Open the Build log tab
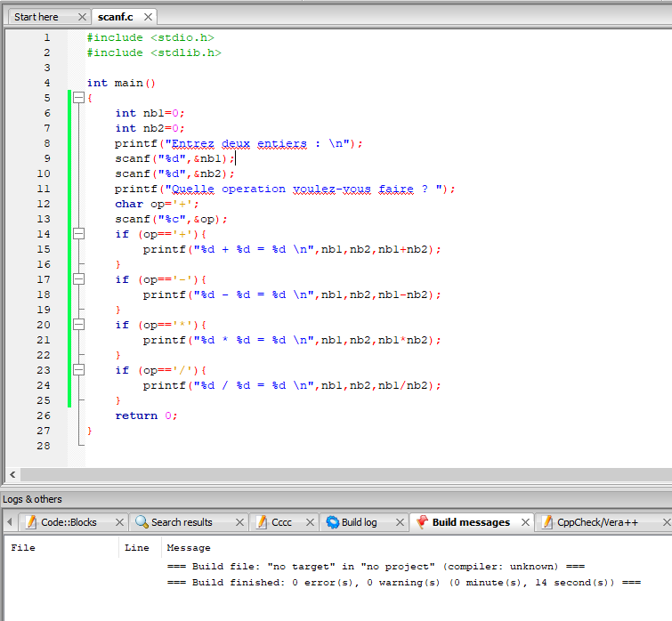This screenshot has width=672, height=621. (359, 522)
